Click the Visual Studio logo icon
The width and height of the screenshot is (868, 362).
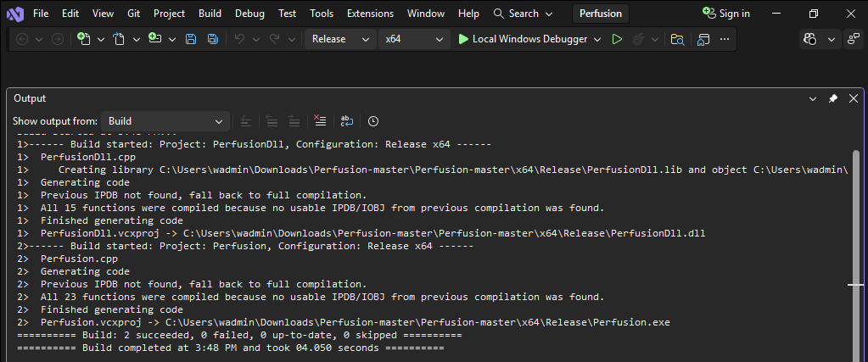pyautogui.click(x=15, y=14)
